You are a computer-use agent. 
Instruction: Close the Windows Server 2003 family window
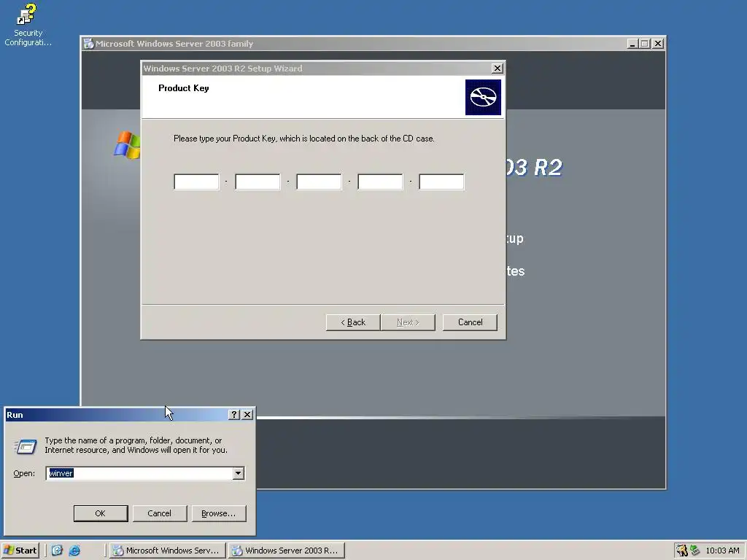[x=658, y=44]
